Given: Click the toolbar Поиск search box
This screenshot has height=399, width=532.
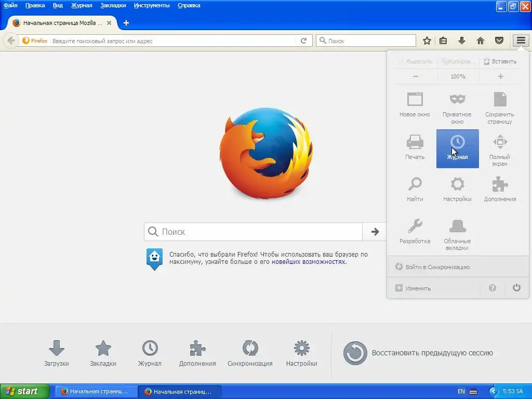Looking at the screenshot, I should coord(366,41).
